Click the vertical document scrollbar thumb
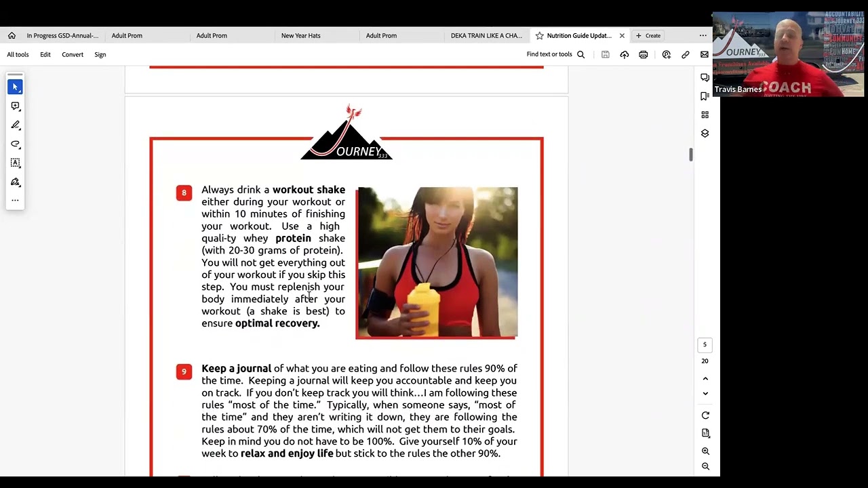This screenshot has height=488, width=868. click(x=691, y=155)
